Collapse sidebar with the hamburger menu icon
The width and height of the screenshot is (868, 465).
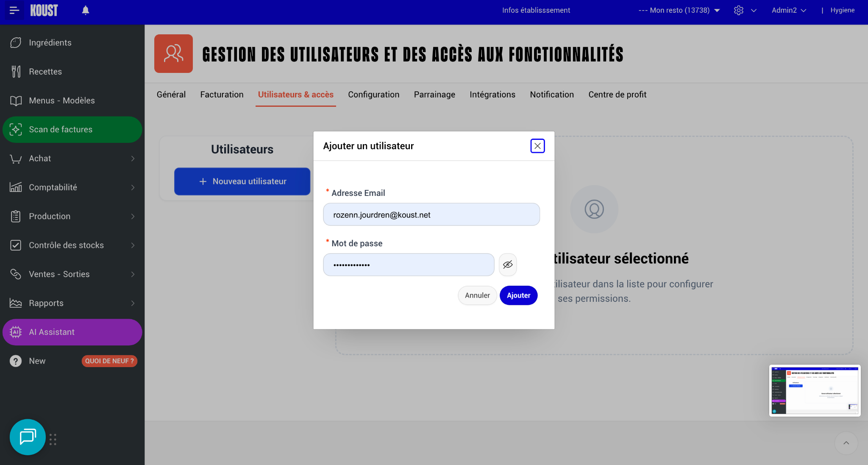(x=14, y=10)
